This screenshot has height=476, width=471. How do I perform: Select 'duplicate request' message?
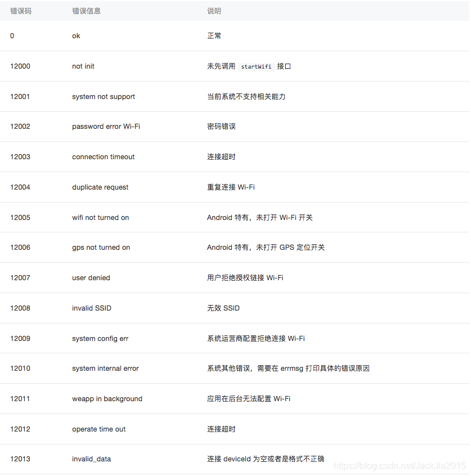point(100,187)
